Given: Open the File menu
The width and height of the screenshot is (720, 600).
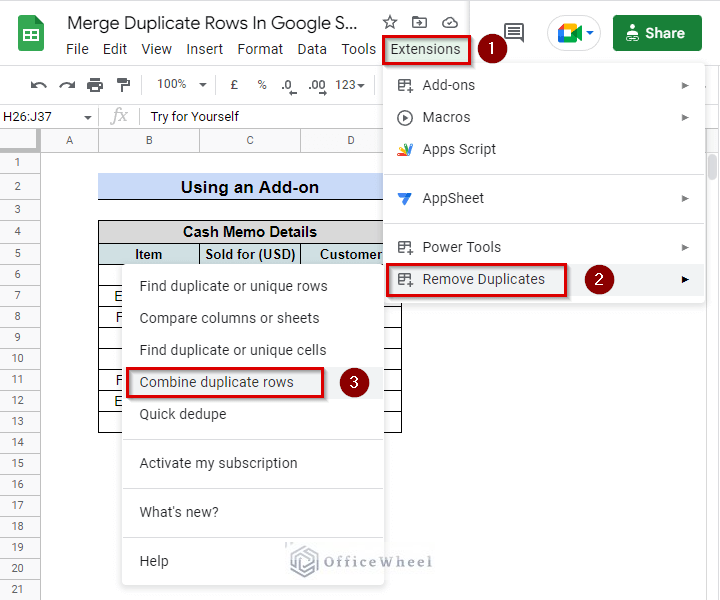Looking at the screenshot, I should click(77, 49).
